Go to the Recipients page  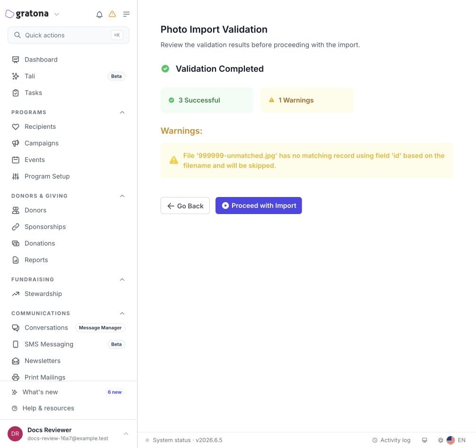(68, 126)
